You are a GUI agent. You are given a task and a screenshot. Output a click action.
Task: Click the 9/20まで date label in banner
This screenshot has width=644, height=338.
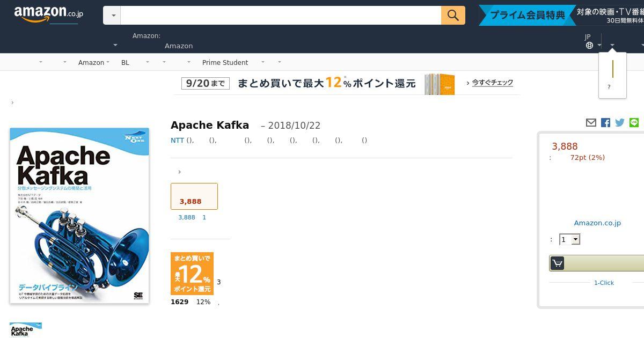pos(206,83)
